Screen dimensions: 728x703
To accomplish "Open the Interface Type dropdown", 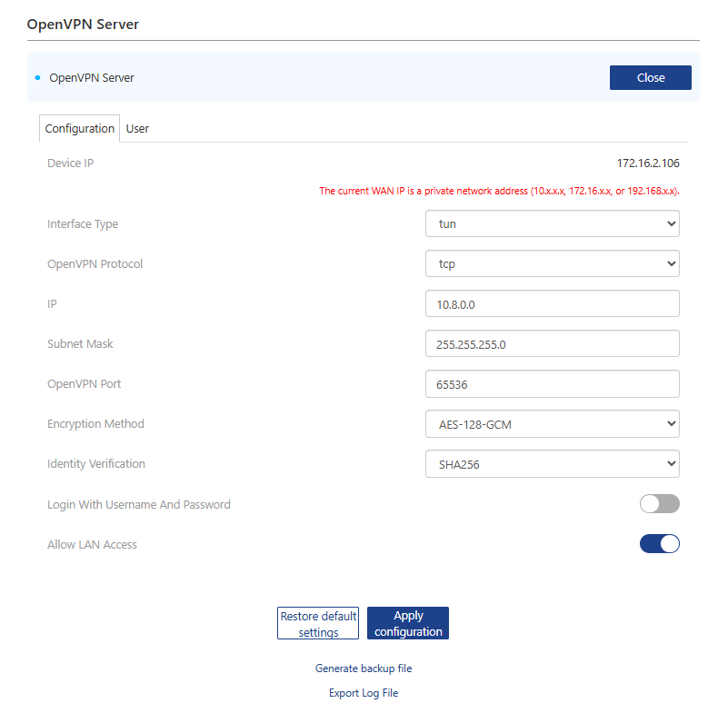I will [x=552, y=223].
